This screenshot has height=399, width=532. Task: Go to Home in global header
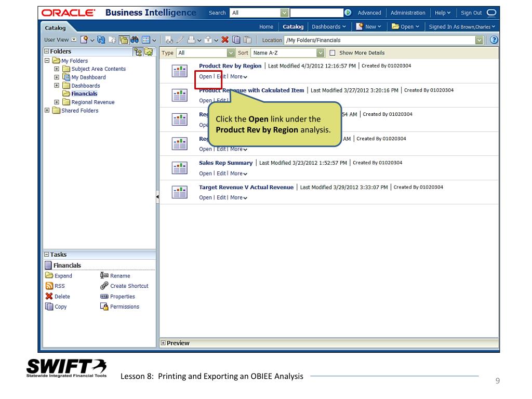tap(266, 26)
